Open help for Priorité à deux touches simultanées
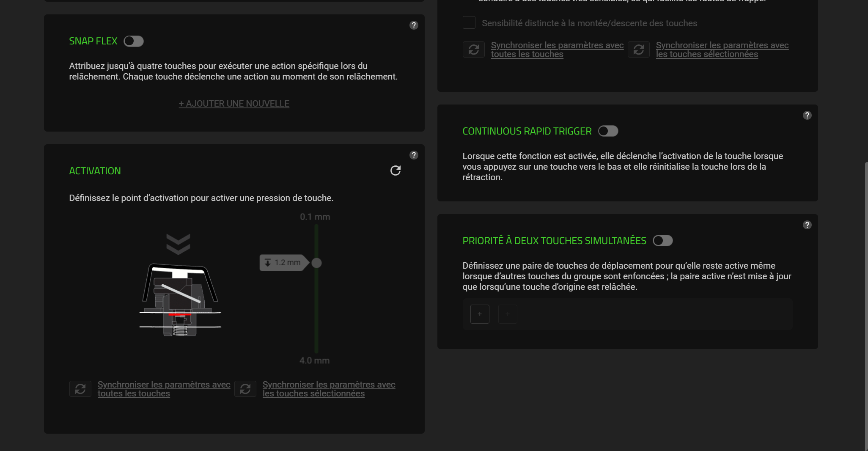This screenshot has height=451, width=868. [x=807, y=225]
